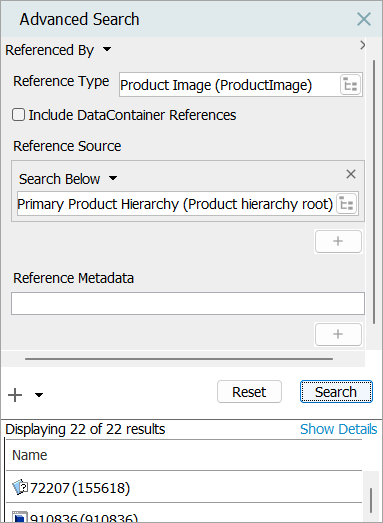Select the 72207 (155618) result icon

tap(20, 487)
